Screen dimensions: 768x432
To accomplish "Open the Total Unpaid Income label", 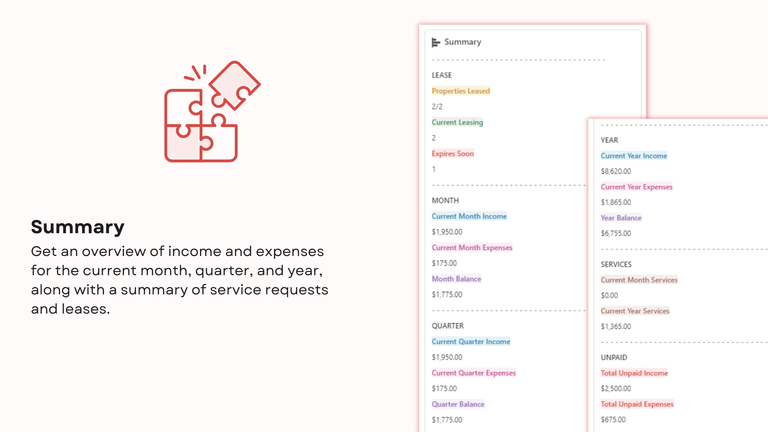I will click(634, 373).
